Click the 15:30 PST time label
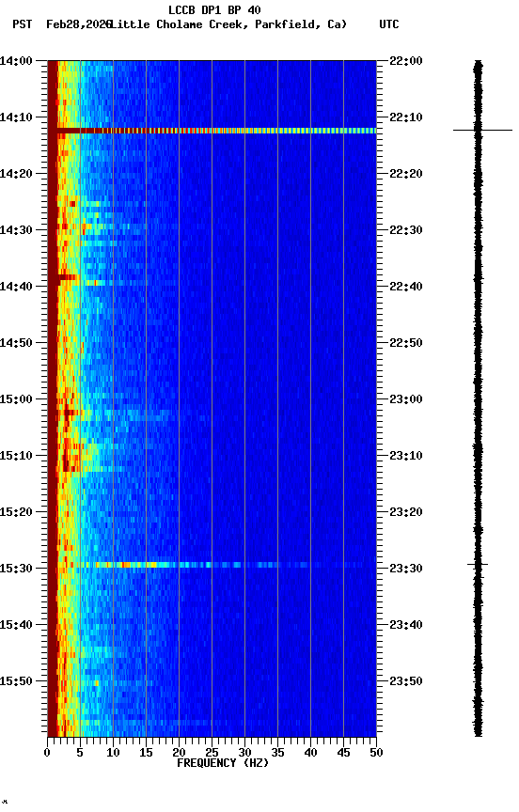 pyautogui.click(x=16, y=569)
